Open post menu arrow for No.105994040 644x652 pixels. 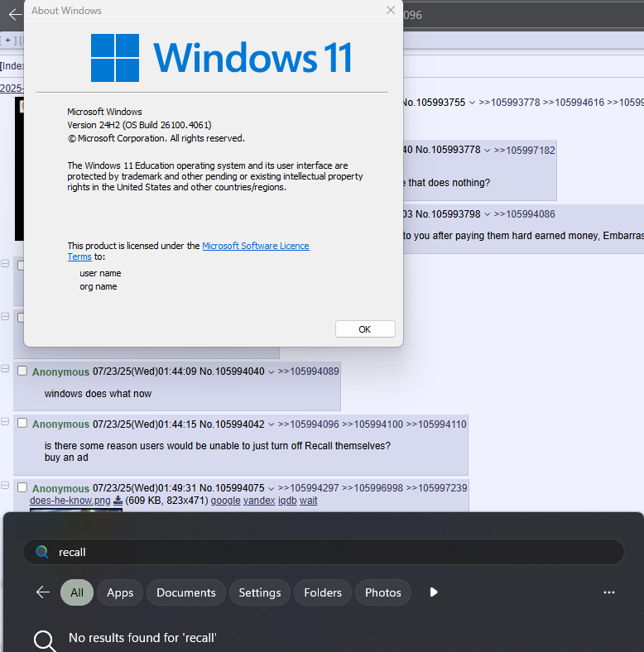(x=272, y=372)
